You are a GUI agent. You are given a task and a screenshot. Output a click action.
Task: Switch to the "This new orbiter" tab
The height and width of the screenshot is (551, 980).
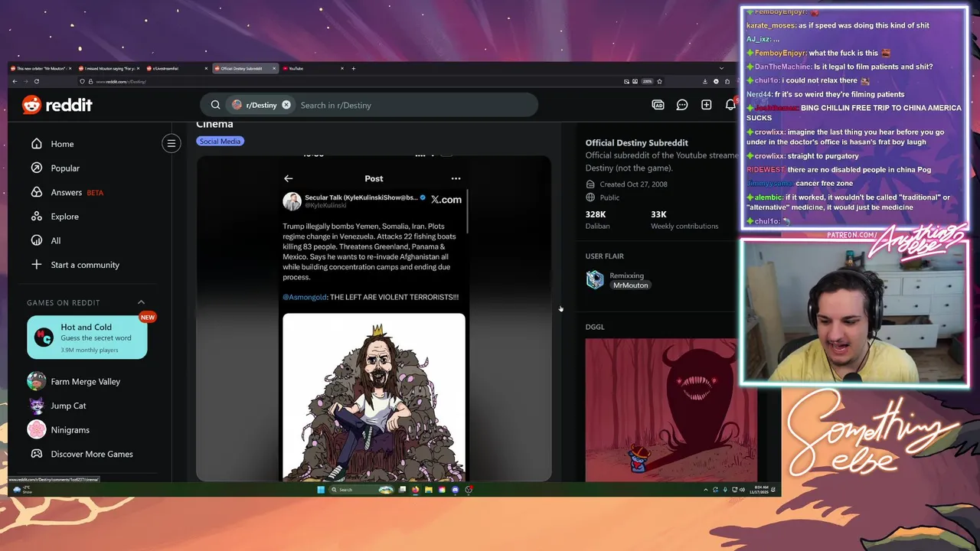click(41, 68)
